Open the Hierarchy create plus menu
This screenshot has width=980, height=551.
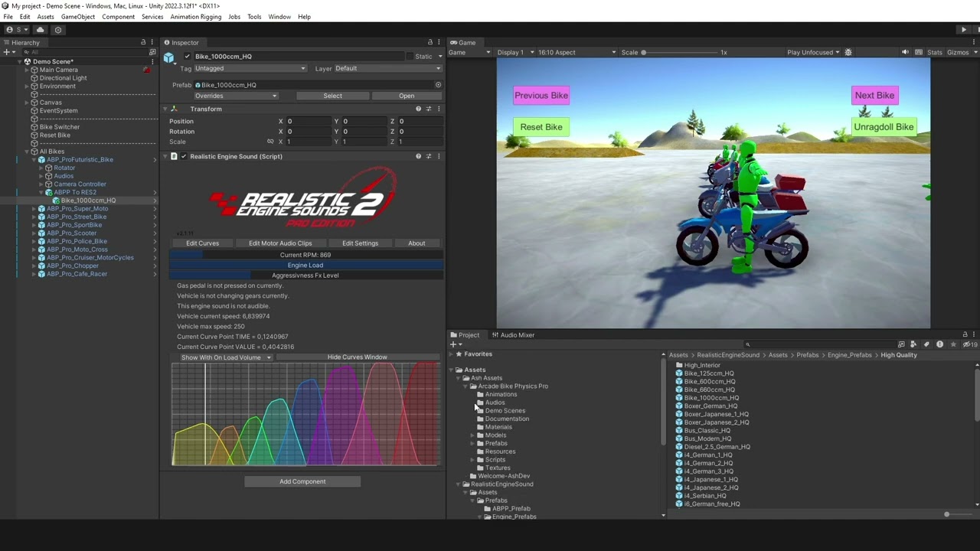click(x=9, y=52)
